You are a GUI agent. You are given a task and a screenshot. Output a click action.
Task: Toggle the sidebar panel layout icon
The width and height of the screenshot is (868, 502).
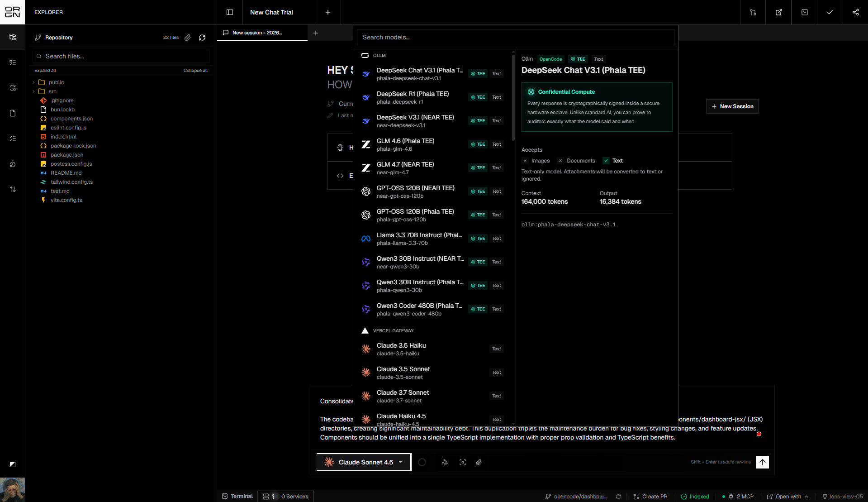pyautogui.click(x=230, y=12)
